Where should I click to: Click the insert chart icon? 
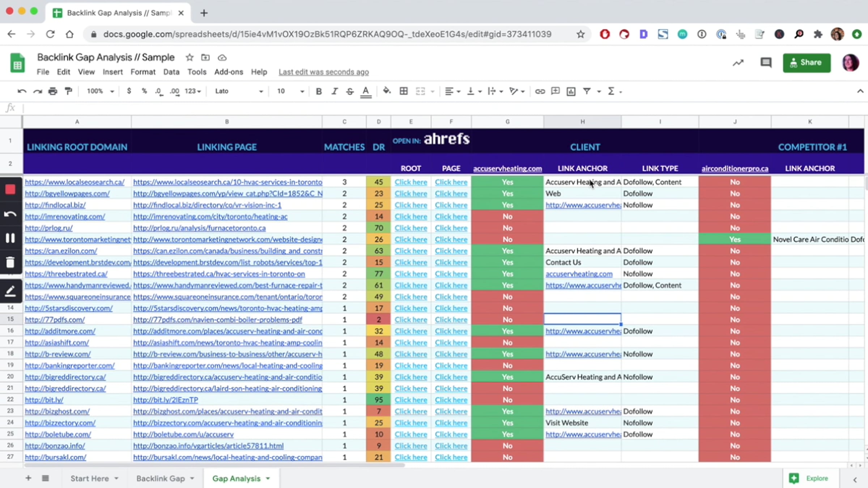click(571, 91)
